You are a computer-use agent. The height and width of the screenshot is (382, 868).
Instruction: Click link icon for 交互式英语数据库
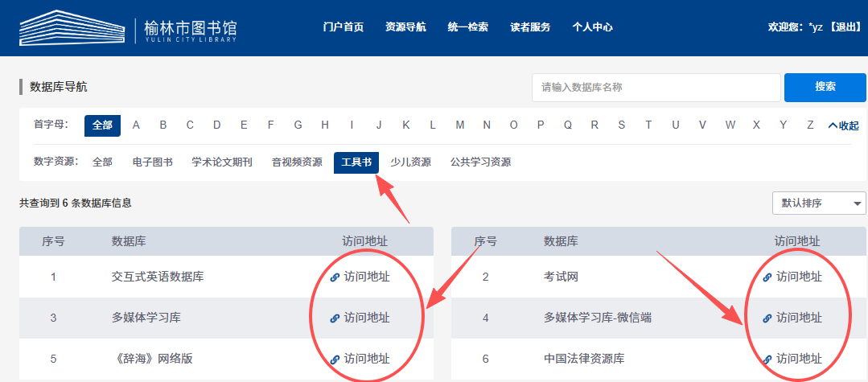(335, 277)
